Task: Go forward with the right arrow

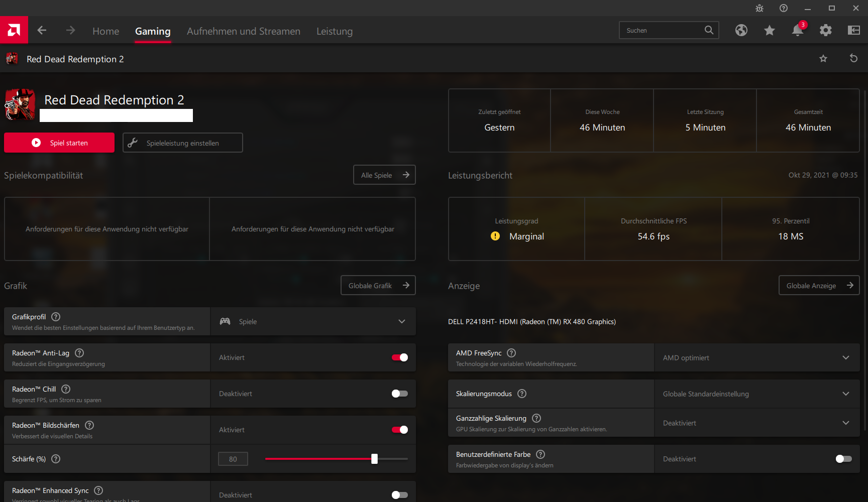Action: pyautogui.click(x=70, y=31)
